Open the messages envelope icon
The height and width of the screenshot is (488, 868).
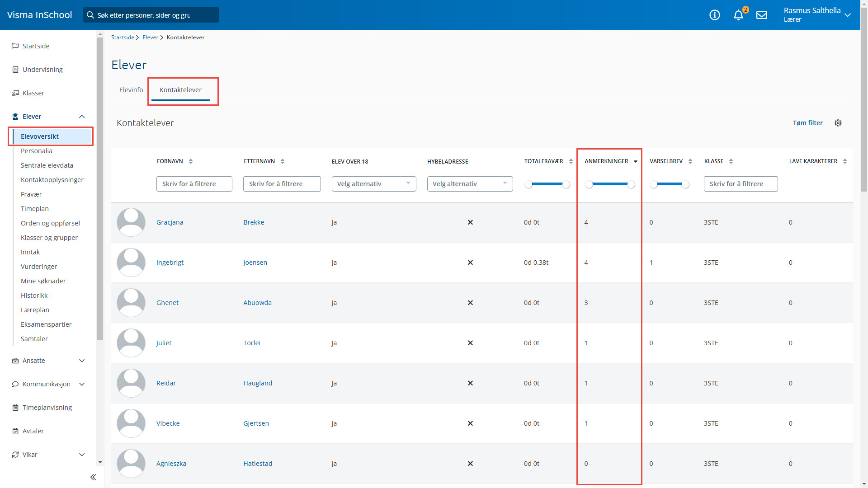(x=762, y=15)
